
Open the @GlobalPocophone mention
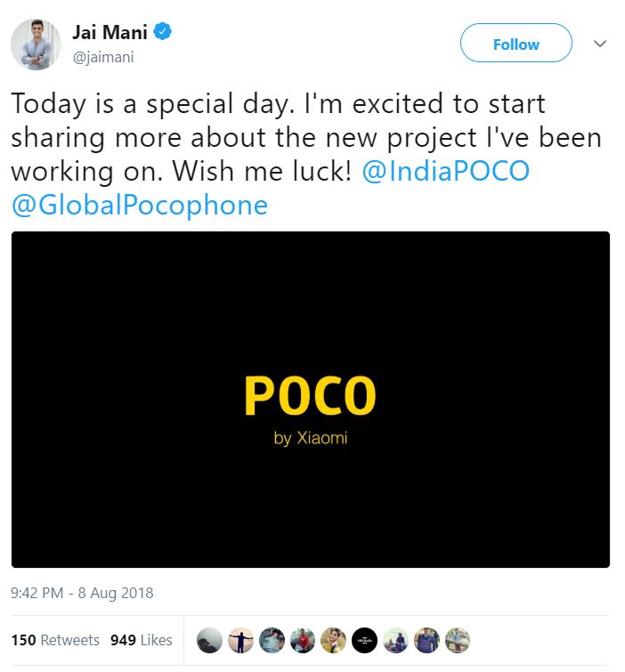tap(140, 205)
